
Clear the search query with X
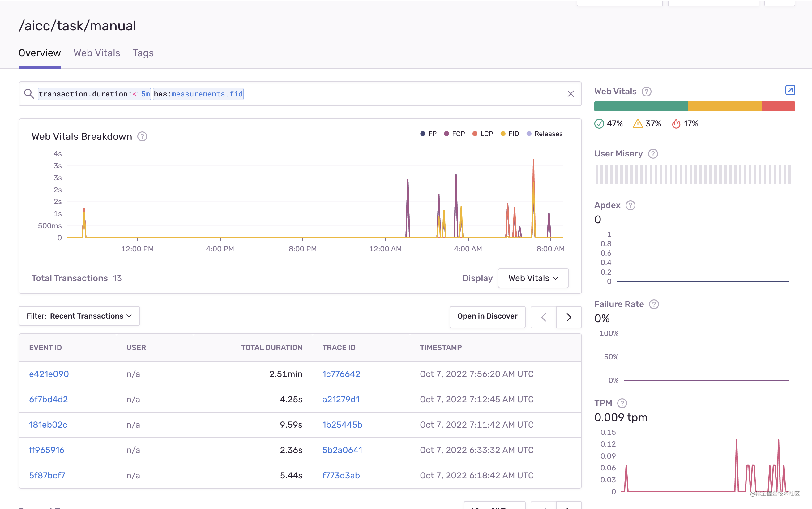pyautogui.click(x=571, y=94)
